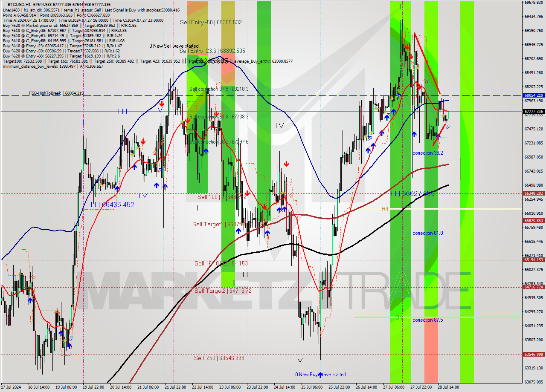Image resolution: width=546 pixels, height=392 pixels.
Task: Click the 63075.095 bottom price axis value
Action: click(533, 382)
